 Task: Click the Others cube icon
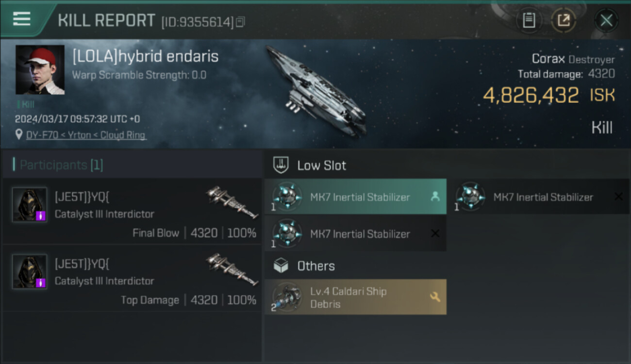click(281, 266)
